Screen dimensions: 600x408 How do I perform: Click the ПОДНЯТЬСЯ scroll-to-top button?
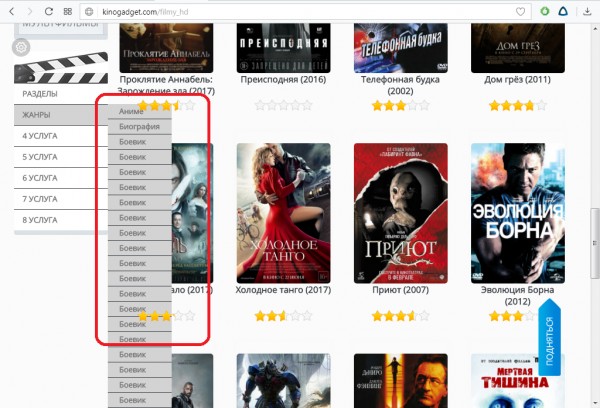click(549, 338)
